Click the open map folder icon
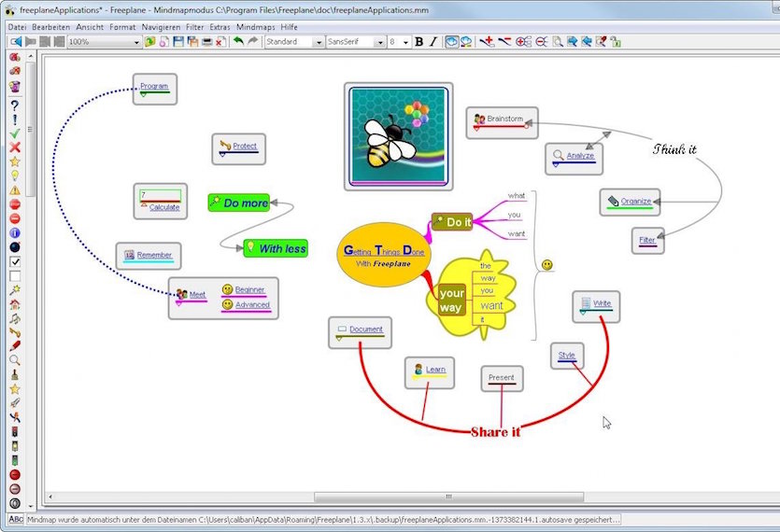Image resolution: width=780 pixels, height=532 pixels. (x=149, y=42)
